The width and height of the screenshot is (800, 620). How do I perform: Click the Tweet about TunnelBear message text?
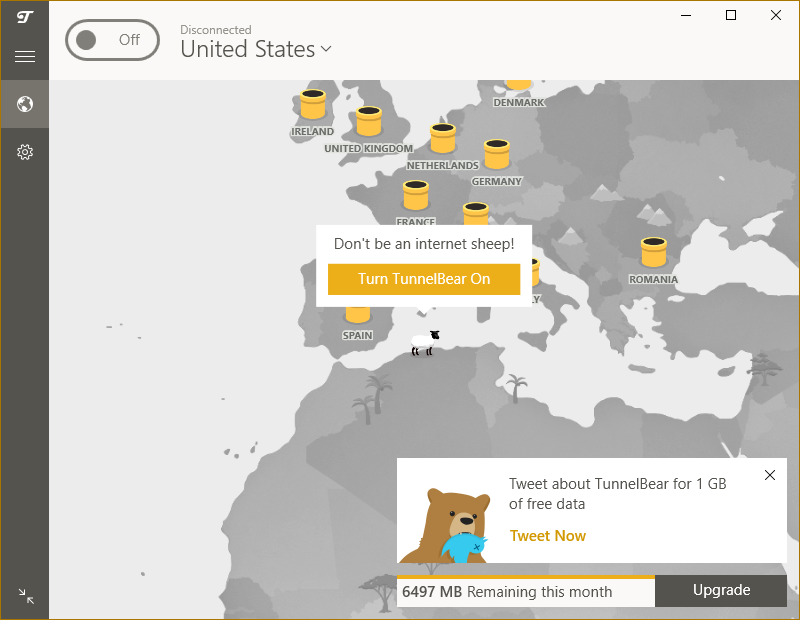point(617,493)
